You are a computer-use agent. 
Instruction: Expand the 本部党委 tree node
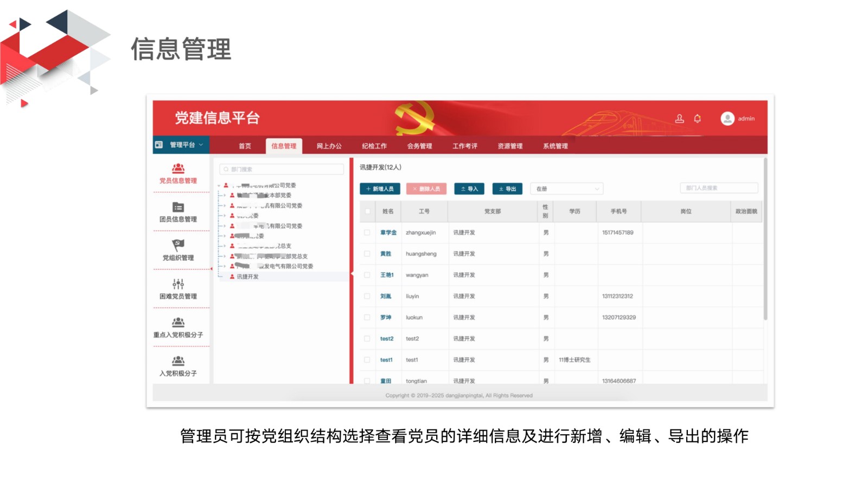(x=225, y=195)
